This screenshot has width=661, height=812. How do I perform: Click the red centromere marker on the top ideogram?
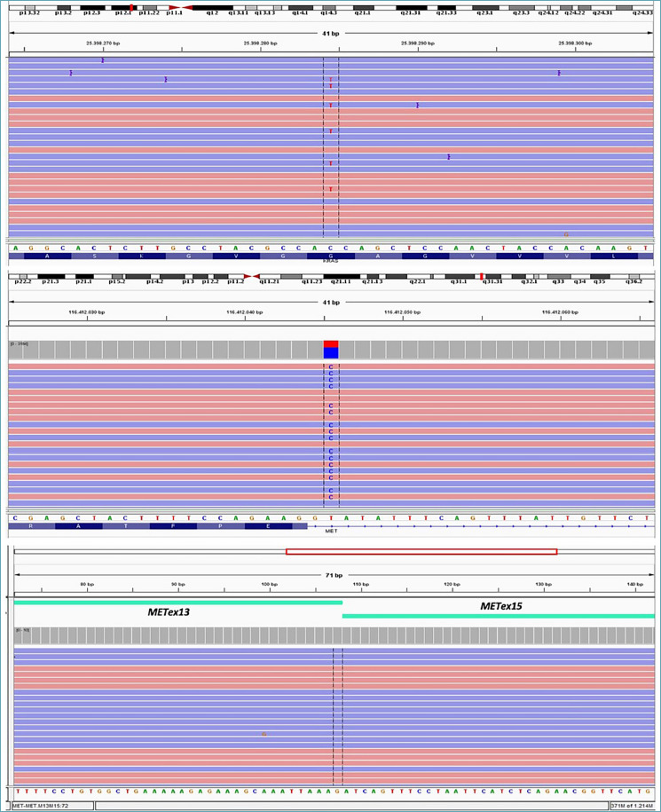(175, 8)
